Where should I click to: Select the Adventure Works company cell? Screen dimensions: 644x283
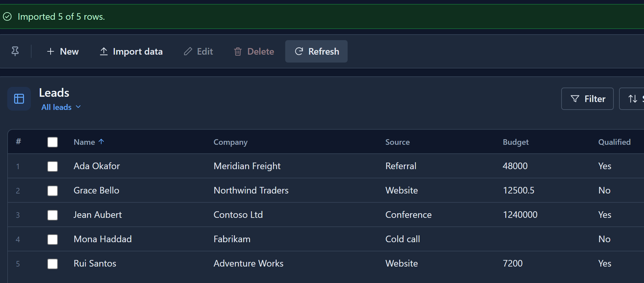[248, 263]
